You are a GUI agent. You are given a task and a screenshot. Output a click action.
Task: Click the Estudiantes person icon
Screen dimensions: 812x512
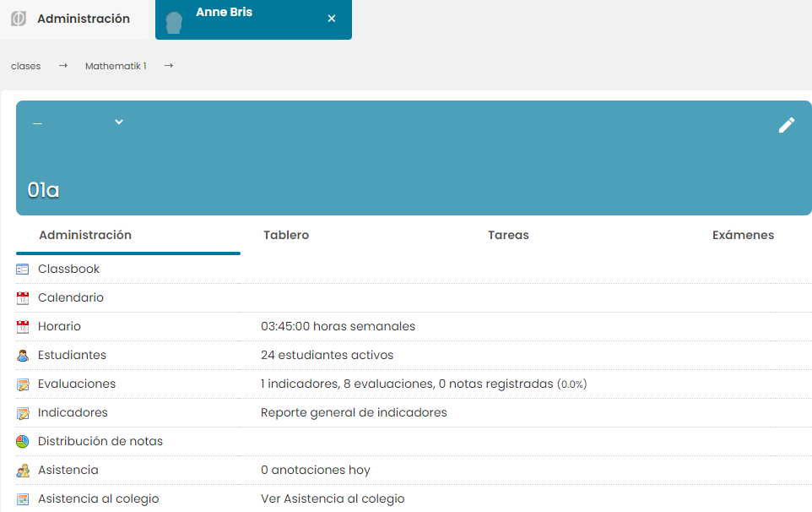point(22,356)
